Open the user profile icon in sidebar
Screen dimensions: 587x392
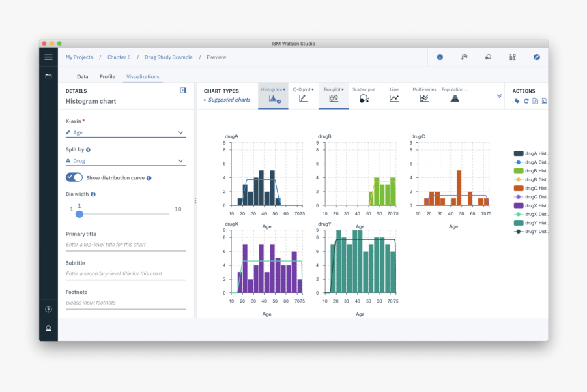[48, 329]
